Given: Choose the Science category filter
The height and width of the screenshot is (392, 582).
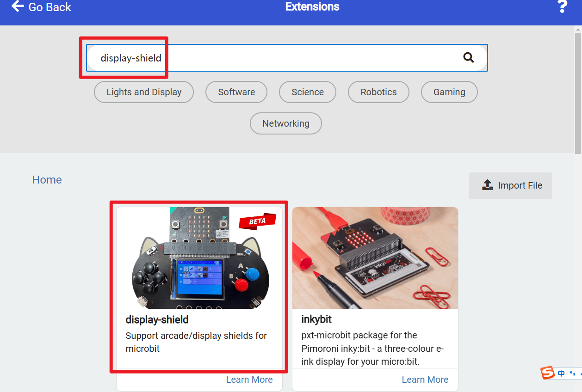Looking at the screenshot, I should pyautogui.click(x=308, y=92).
